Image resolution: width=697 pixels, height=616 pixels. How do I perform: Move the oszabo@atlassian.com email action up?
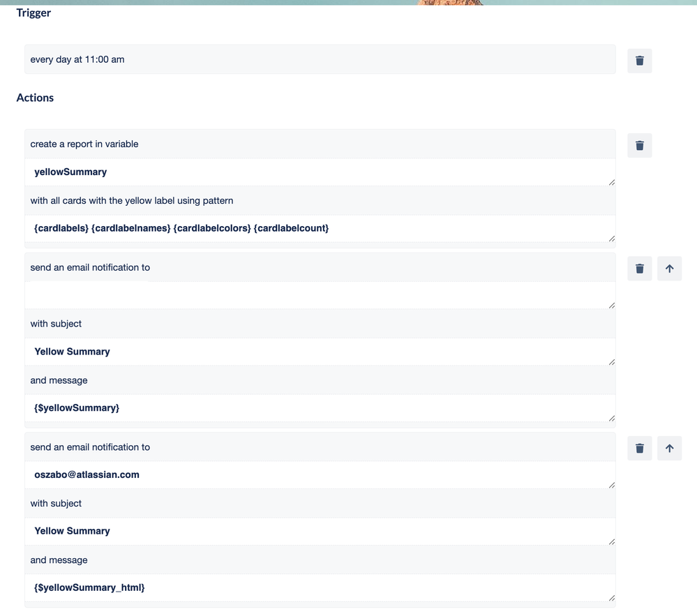pos(669,448)
